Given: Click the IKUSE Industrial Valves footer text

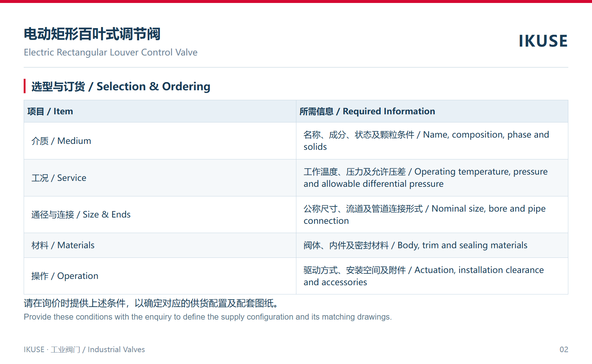Looking at the screenshot, I should [x=84, y=350].
